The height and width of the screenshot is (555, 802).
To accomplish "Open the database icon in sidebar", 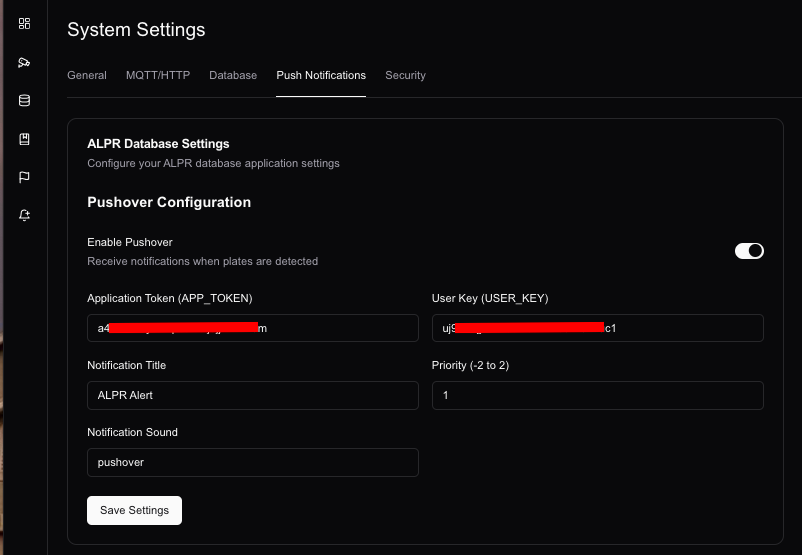I will 24,101.
